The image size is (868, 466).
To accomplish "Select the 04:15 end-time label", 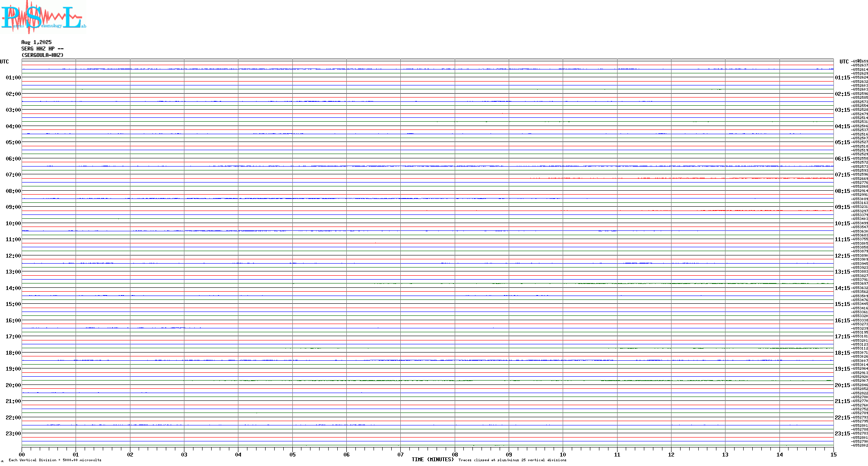I will (843, 126).
